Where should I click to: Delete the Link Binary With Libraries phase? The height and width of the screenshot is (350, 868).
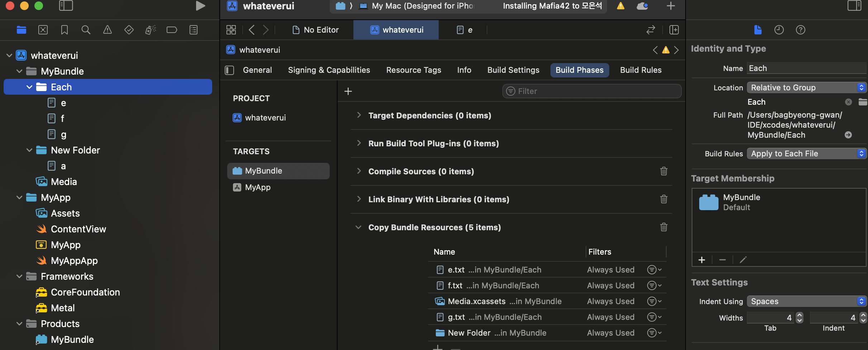point(664,199)
